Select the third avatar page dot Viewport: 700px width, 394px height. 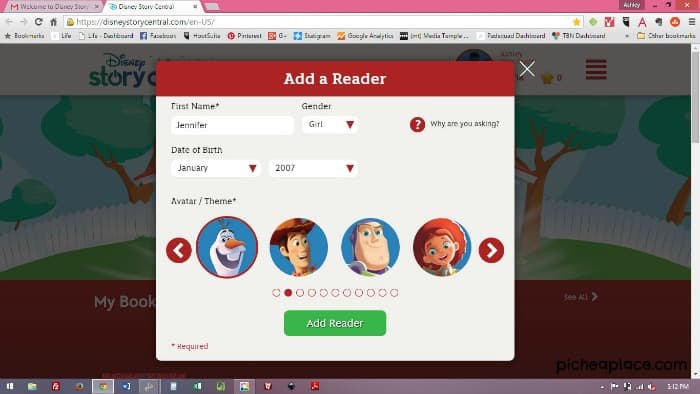[x=300, y=293]
